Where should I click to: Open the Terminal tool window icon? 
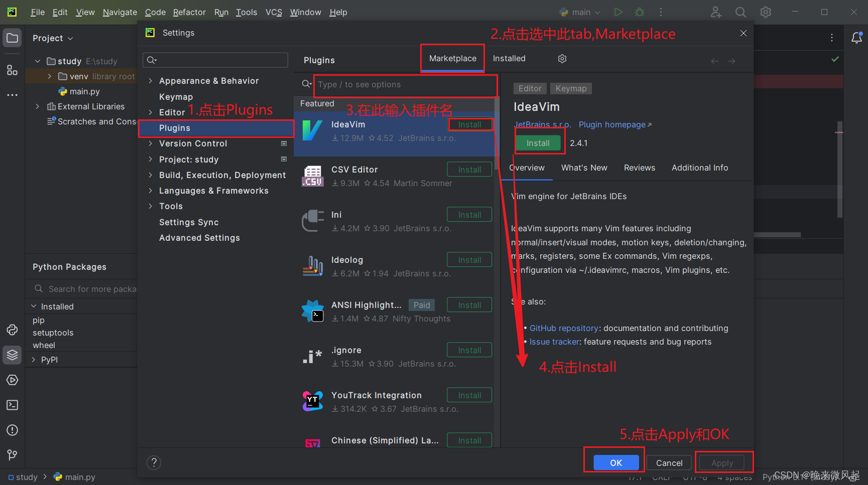13,405
